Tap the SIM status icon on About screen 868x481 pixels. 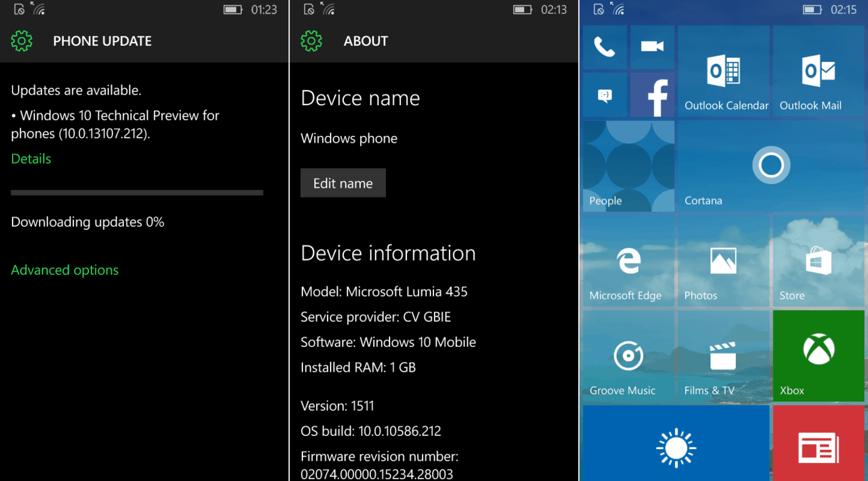pos(309,9)
